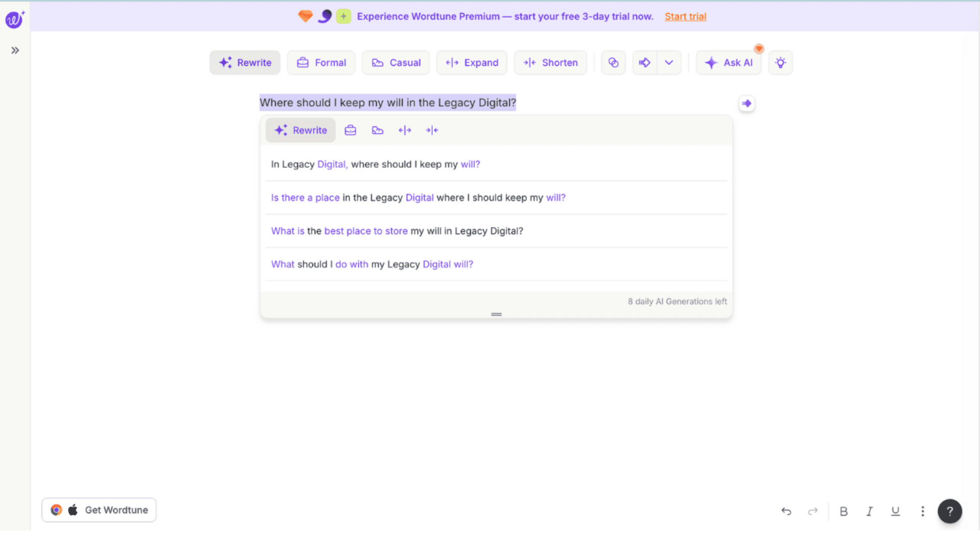Expand the sidebar with double chevron
980x551 pixels.
click(15, 50)
